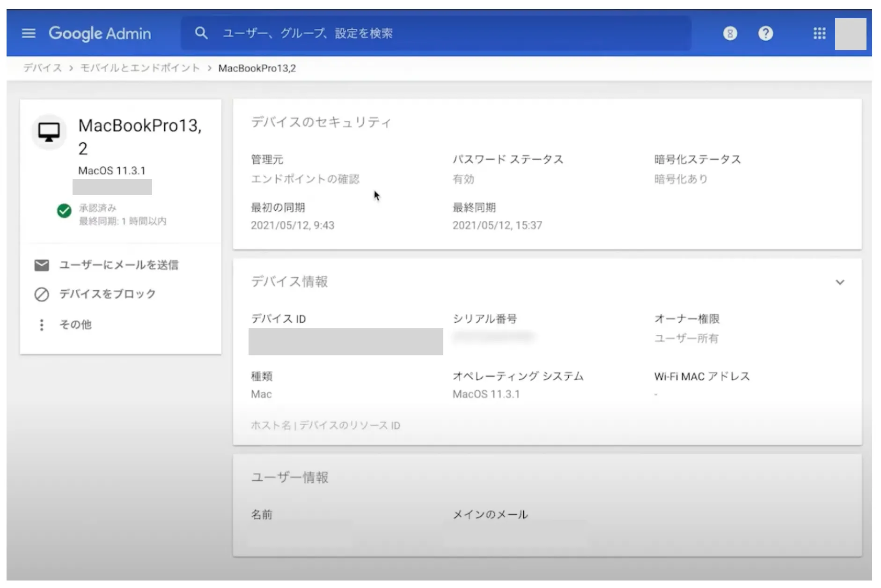Click the envelope mail icon
The image size is (881, 588).
[42, 265]
